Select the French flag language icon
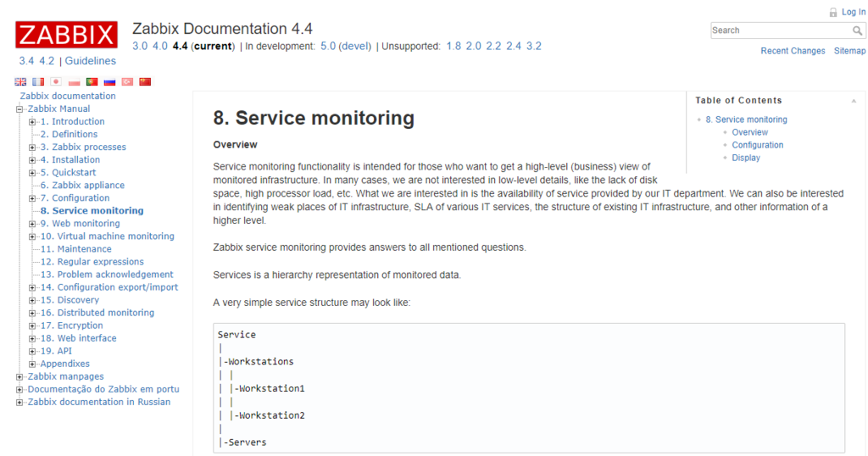Screen dimensions: 868x456 [x=38, y=82]
